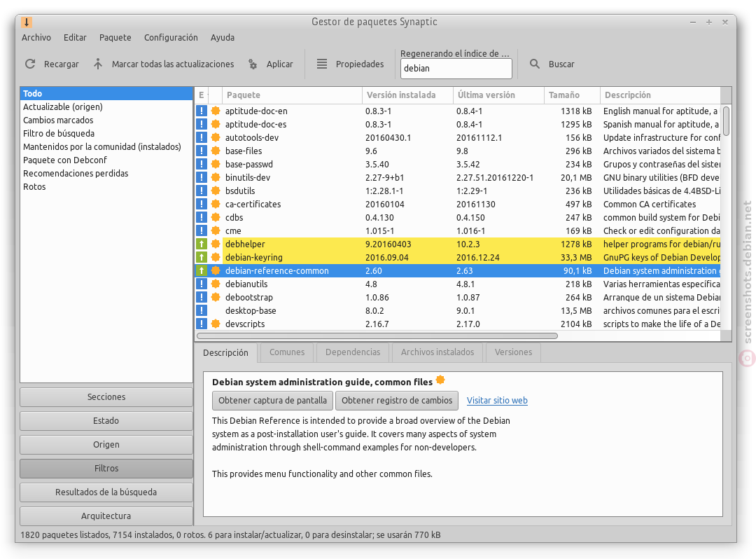Switch to the Archivos instalados tab
This screenshot has height=559, width=756.
[x=437, y=352]
